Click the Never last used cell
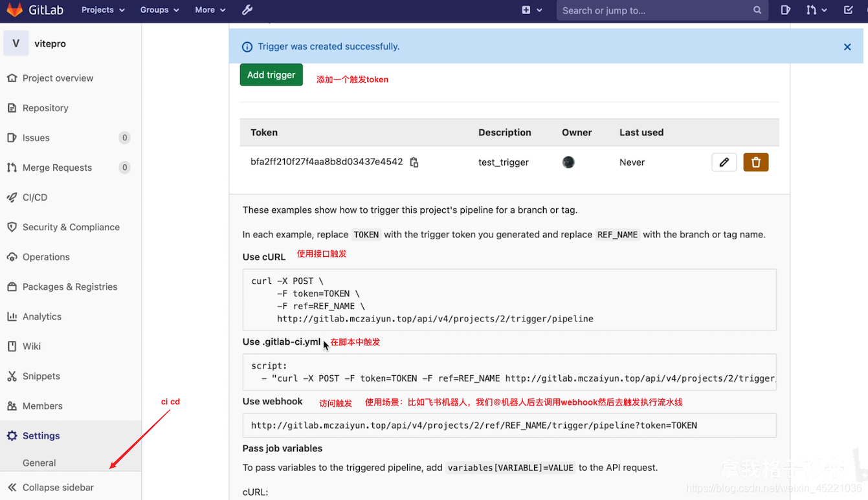Viewport: 868px width, 500px height. pos(632,162)
